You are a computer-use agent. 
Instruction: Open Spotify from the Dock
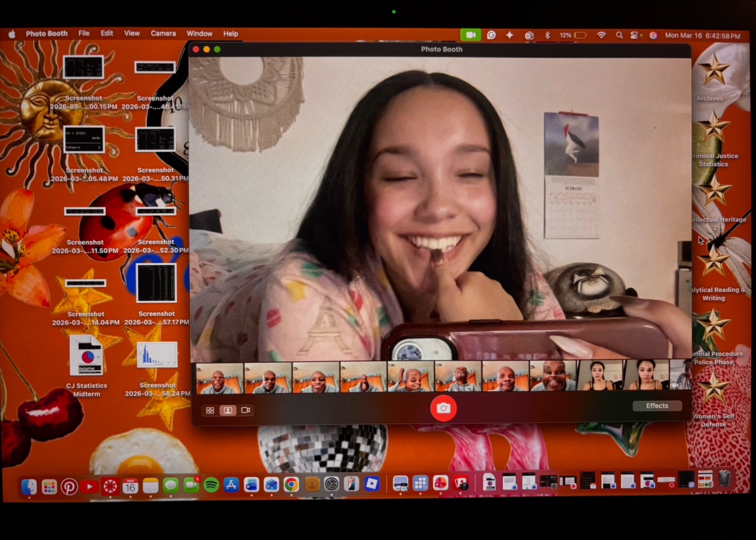tap(211, 485)
